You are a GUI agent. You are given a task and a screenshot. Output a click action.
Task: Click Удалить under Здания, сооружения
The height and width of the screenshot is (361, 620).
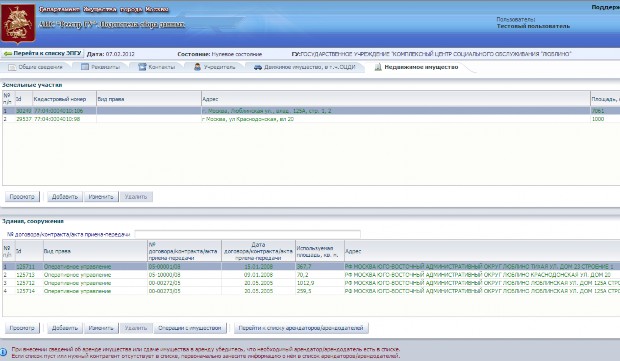tap(136, 328)
